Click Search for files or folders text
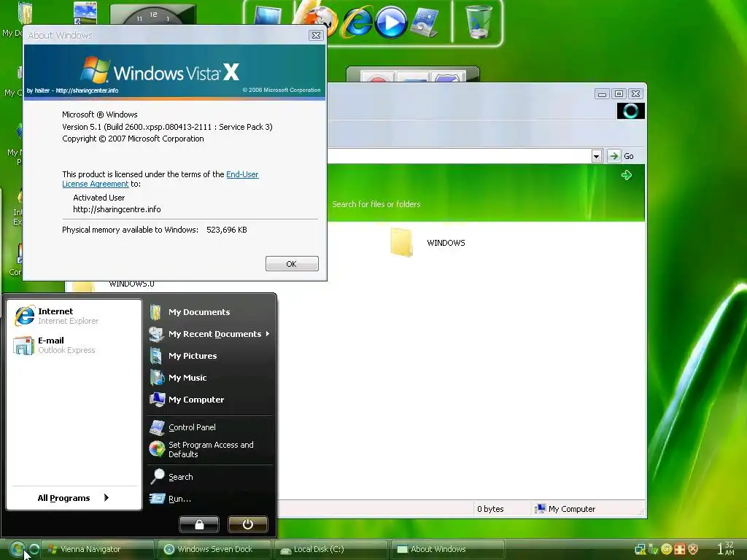Viewport: 747px width, 560px height. click(x=376, y=204)
